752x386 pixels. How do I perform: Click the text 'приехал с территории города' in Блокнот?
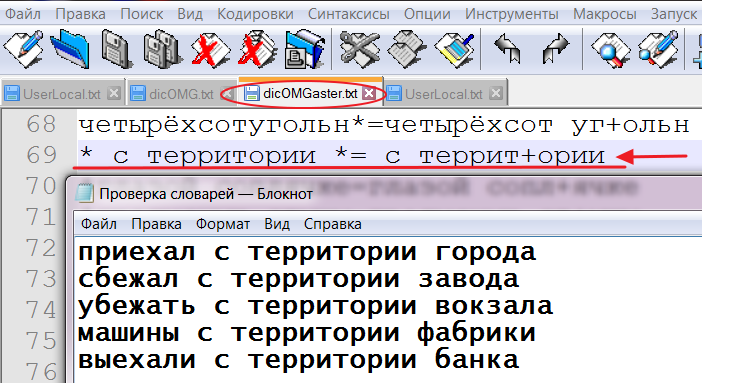coord(307,253)
